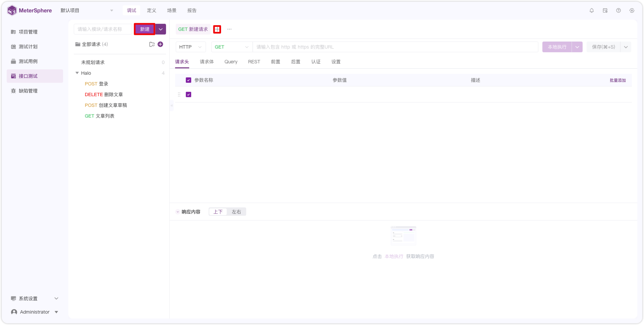Add a new request tab with plus icon

tap(217, 29)
